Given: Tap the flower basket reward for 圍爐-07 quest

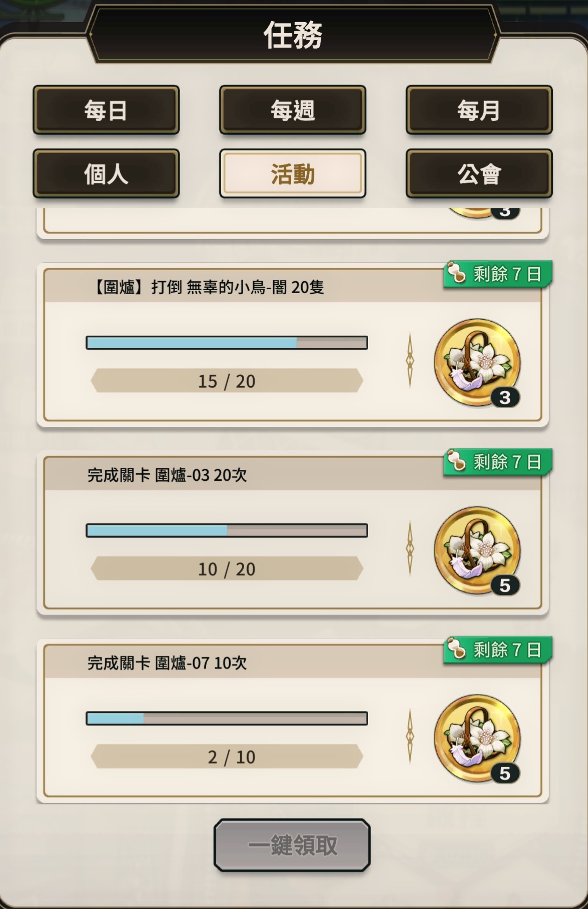Looking at the screenshot, I should (477, 738).
